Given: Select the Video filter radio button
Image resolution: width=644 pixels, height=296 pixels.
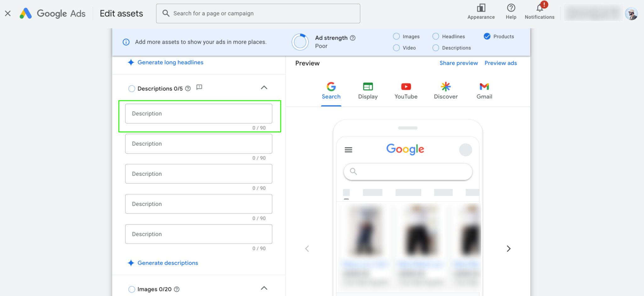Looking at the screenshot, I should [396, 48].
